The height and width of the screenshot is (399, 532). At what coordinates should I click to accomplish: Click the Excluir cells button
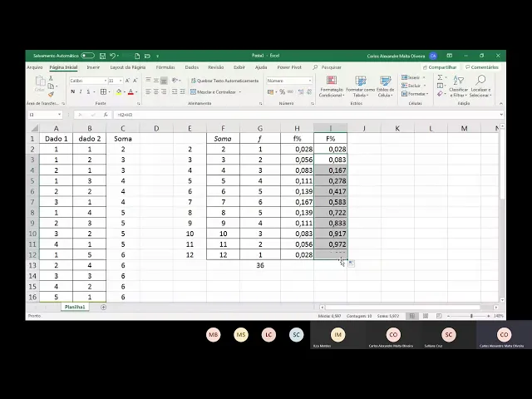coord(413,86)
